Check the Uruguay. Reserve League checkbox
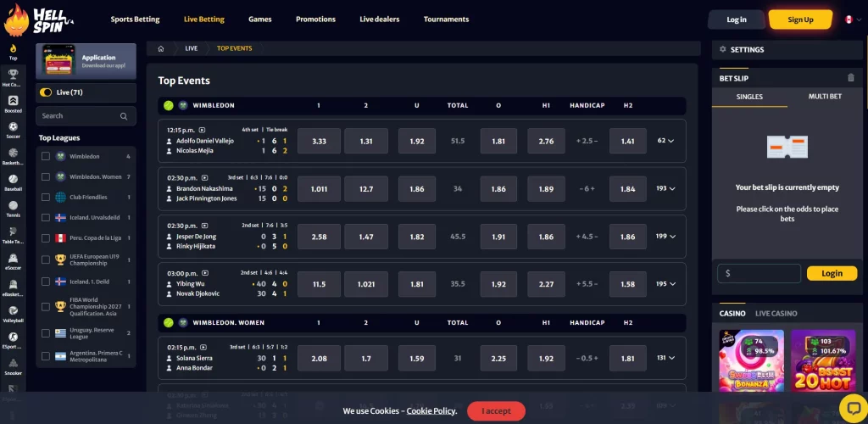This screenshot has height=424, width=868. pos(46,333)
